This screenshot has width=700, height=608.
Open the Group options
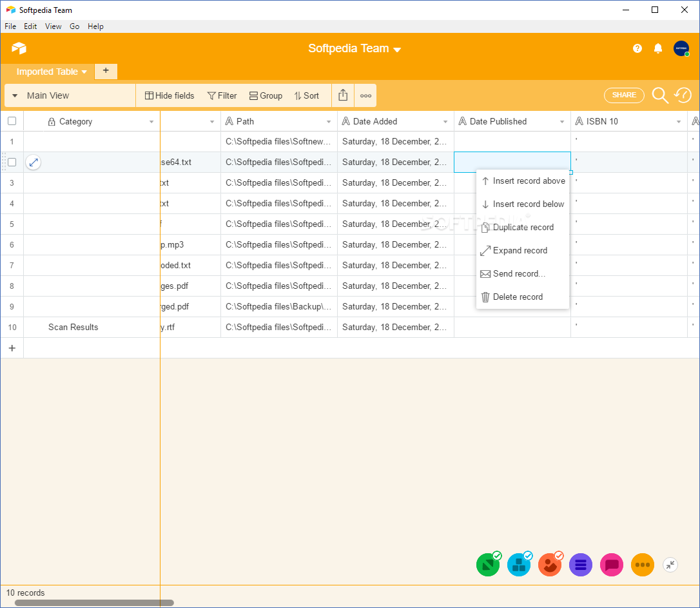click(x=266, y=95)
